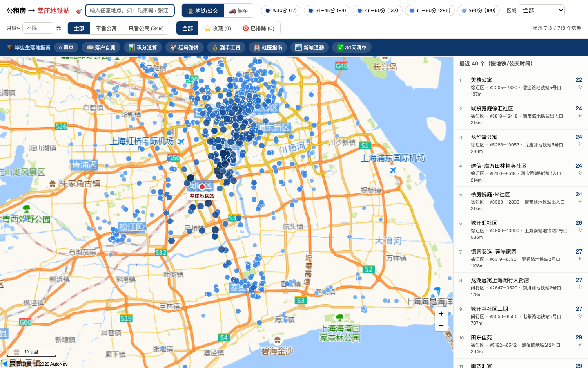
Task: Show 收藏 (0) favorites list
Action: pyautogui.click(x=218, y=28)
